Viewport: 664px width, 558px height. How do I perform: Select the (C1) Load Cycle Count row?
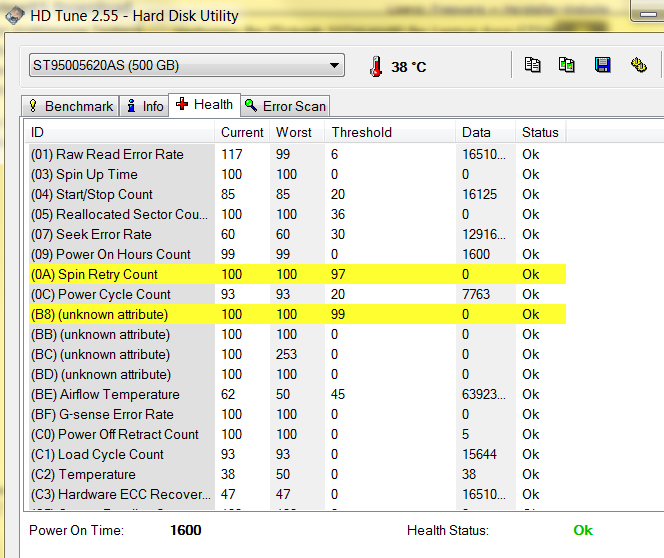pos(298,454)
